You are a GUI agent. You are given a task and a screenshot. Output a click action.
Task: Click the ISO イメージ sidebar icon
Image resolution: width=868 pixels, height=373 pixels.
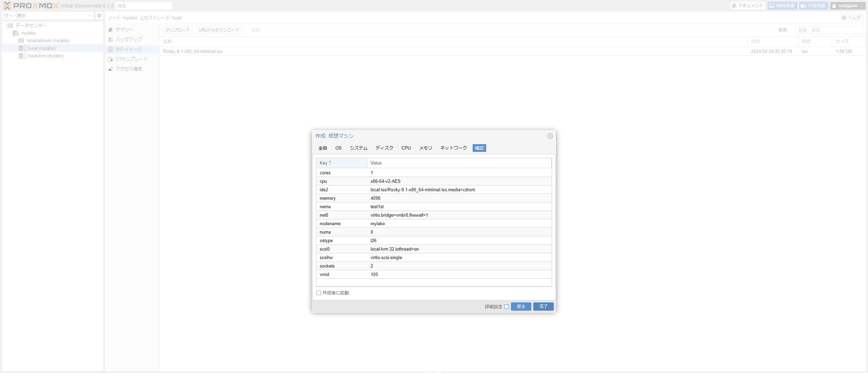pyautogui.click(x=110, y=49)
